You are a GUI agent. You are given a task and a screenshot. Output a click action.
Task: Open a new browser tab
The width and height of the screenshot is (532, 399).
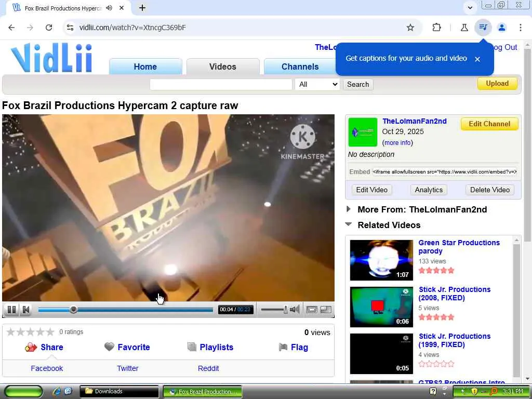click(x=142, y=8)
